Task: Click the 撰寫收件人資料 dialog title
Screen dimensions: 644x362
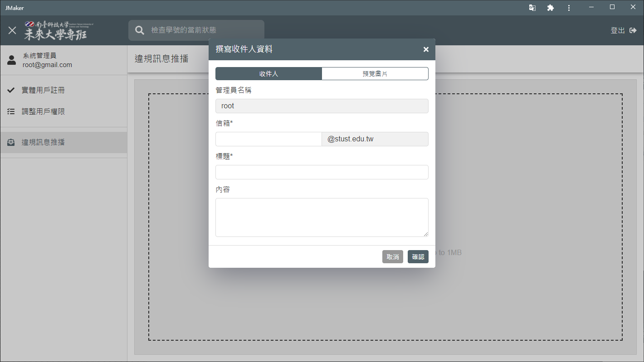Action: [x=244, y=49]
